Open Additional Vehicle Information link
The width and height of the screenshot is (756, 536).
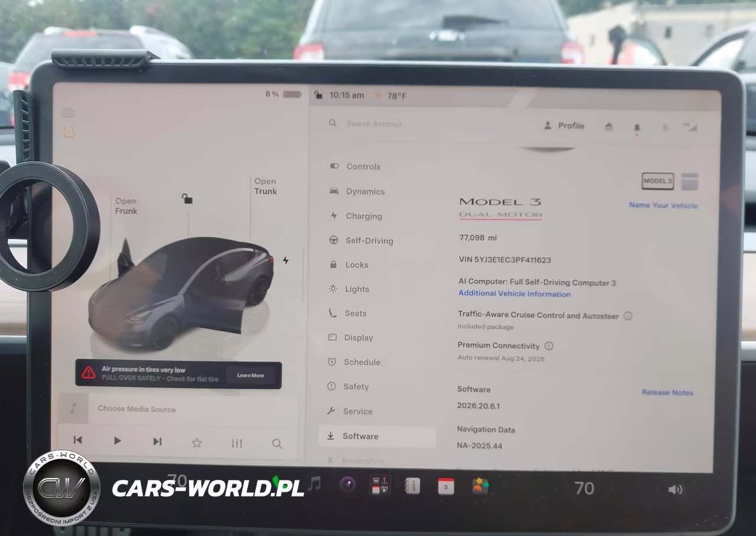[514, 294]
